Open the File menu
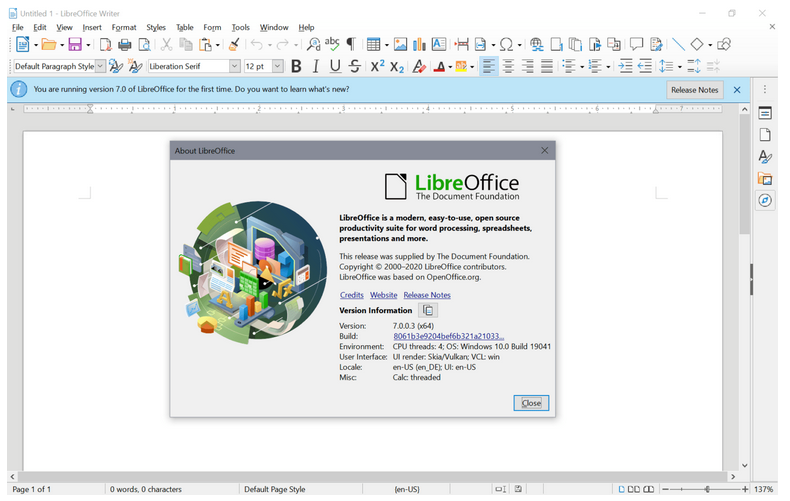790x501 pixels. point(18,27)
